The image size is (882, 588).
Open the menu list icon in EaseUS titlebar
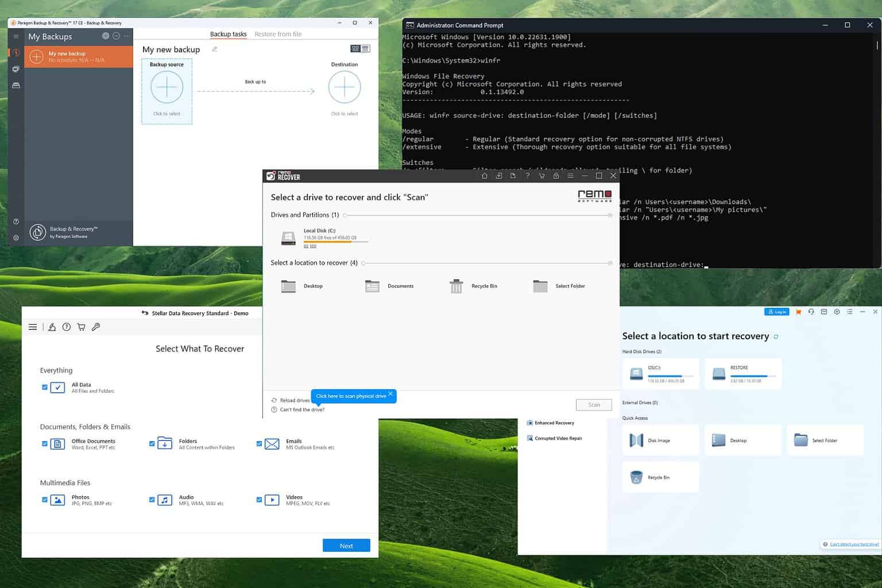coord(849,312)
